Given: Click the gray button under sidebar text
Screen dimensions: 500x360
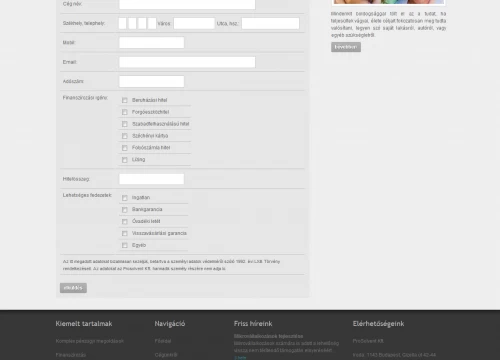Looking at the screenshot, I should (346, 47).
